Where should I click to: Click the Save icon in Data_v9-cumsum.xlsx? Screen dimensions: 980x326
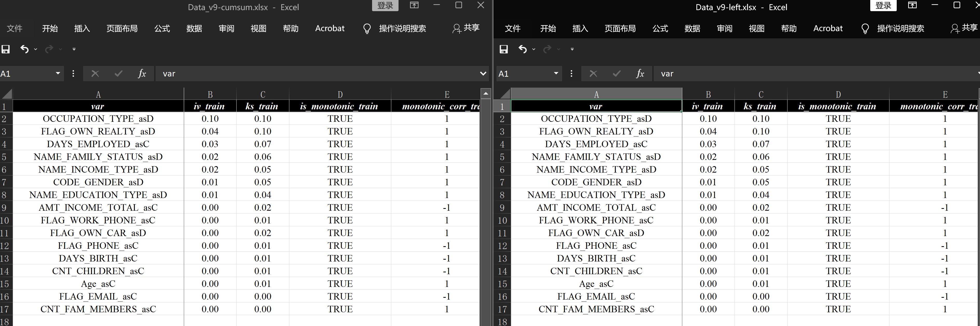[x=5, y=49]
